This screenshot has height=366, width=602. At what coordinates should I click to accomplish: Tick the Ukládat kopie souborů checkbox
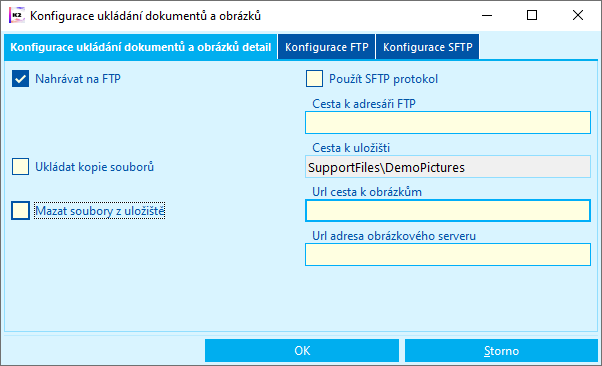[x=20, y=167]
